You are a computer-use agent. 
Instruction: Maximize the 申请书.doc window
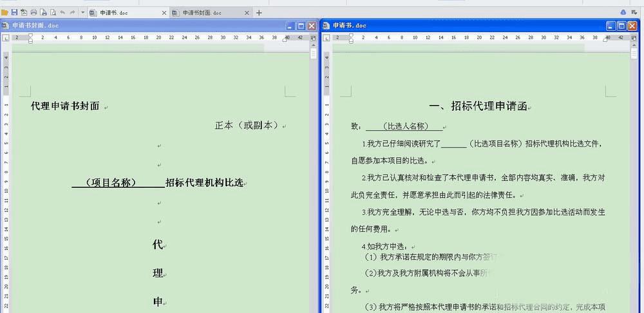(621, 26)
